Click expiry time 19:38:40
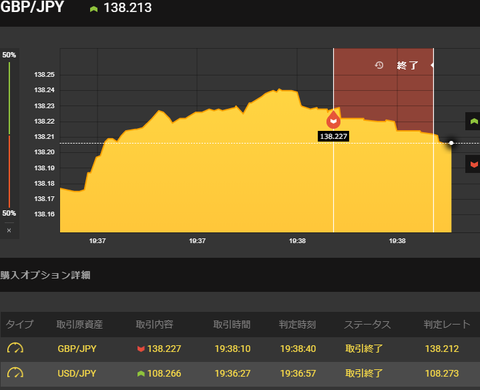This screenshot has width=480, height=390. tap(298, 349)
